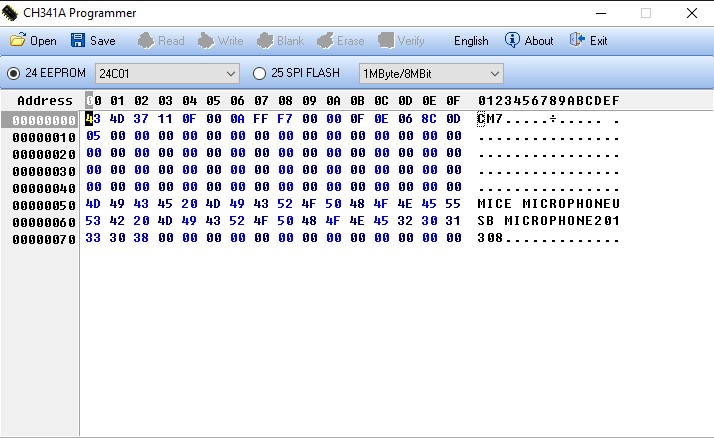Select address row 00000000

(40, 120)
